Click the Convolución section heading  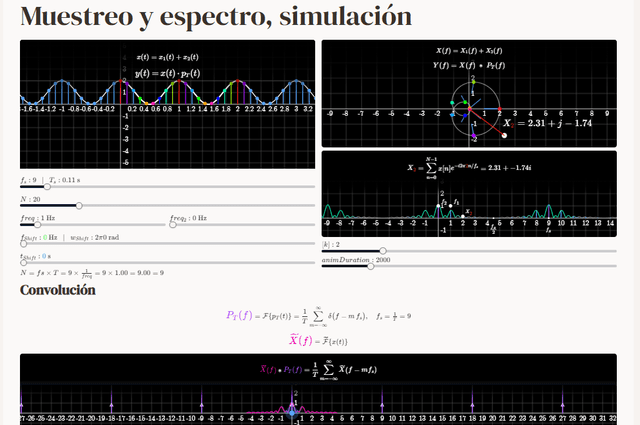pyautogui.click(x=58, y=290)
